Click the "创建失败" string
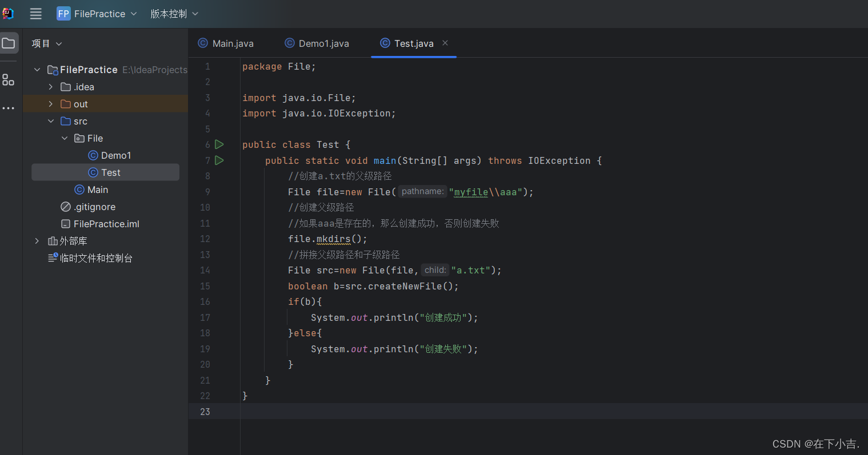 click(x=443, y=349)
